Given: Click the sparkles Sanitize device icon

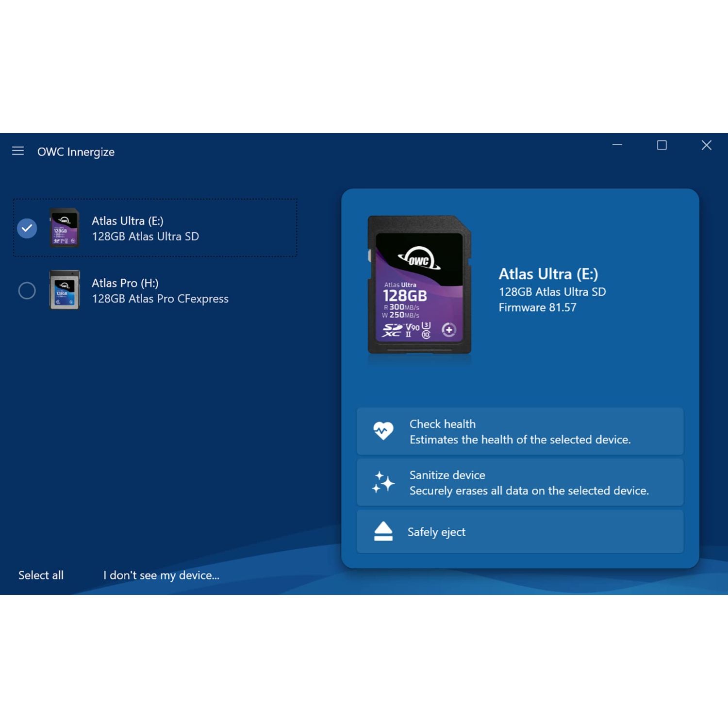Looking at the screenshot, I should [x=383, y=482].
